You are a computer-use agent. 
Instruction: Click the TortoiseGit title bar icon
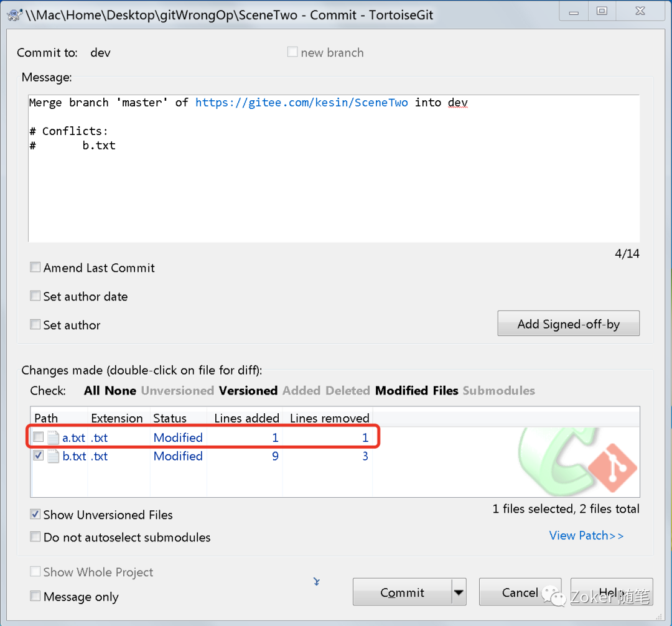click(x=14, y=14)
